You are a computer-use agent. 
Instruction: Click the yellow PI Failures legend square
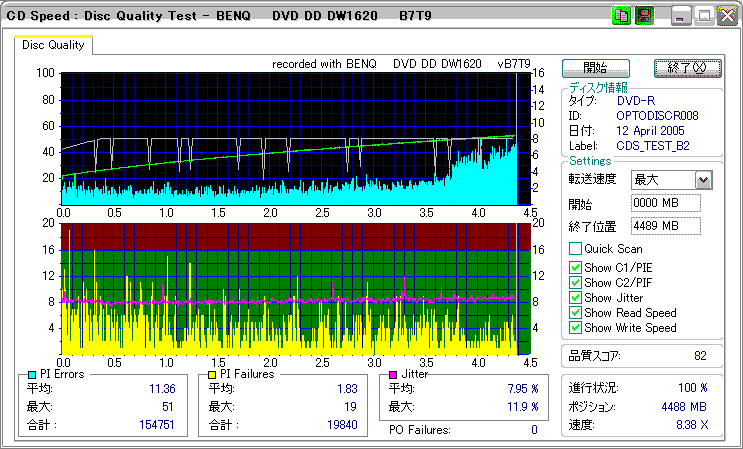coord(212,374)
